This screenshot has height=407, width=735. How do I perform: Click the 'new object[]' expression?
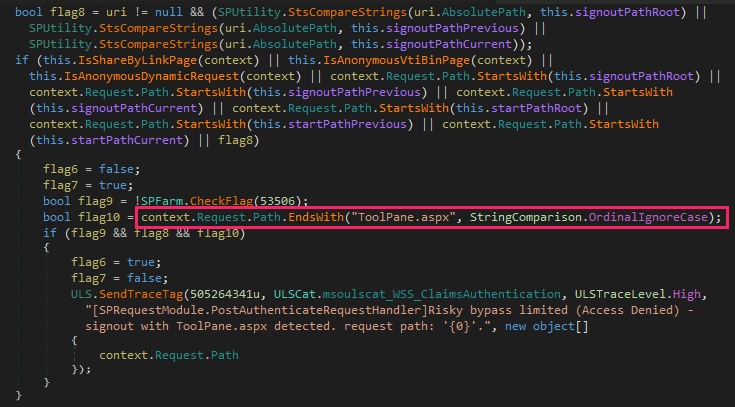coord(547,326)
